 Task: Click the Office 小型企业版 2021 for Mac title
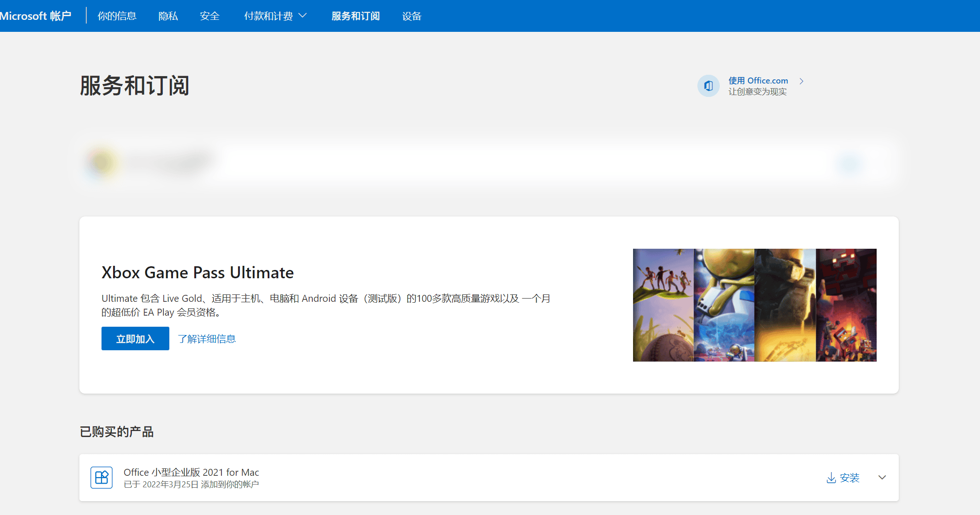tap(191, 472)
